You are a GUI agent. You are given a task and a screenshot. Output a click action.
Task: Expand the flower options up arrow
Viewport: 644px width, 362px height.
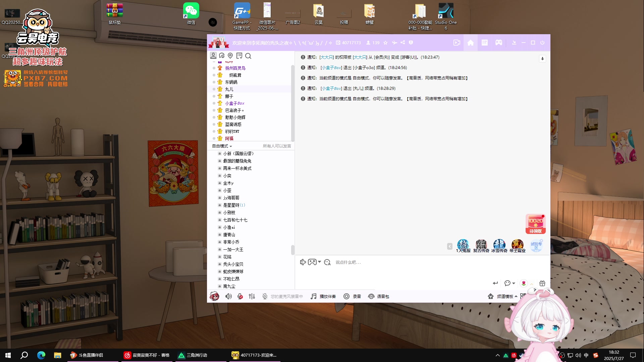[x=532, y=284]
